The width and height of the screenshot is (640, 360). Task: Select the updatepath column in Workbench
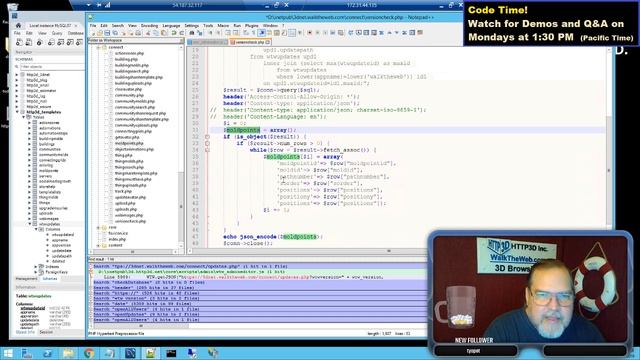point(62,256)
